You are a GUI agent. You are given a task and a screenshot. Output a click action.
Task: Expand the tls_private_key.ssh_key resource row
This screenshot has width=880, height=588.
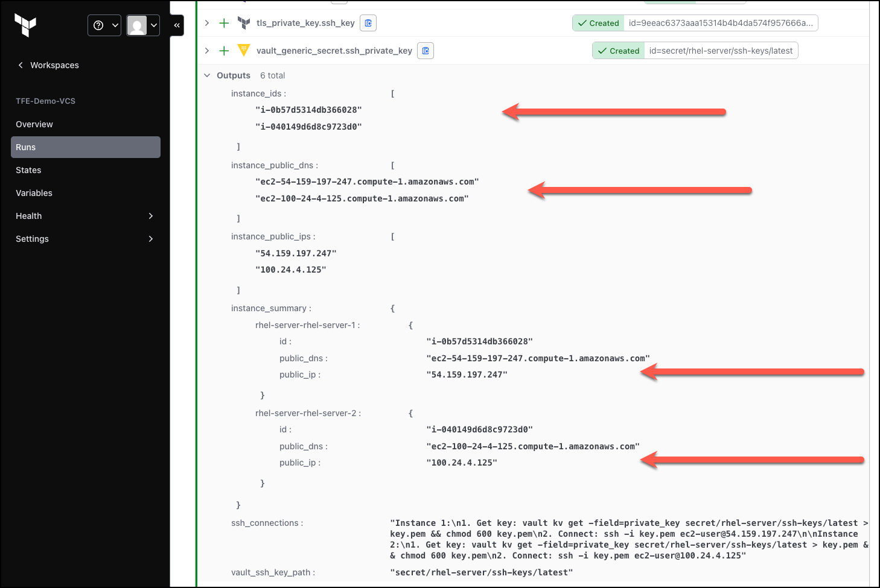[x=207, y=23]
